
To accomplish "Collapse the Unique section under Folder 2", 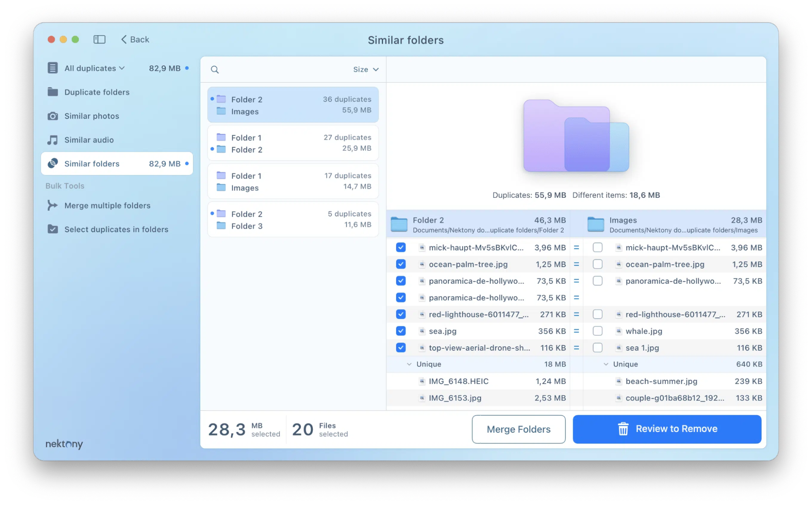I will (409, 364).
